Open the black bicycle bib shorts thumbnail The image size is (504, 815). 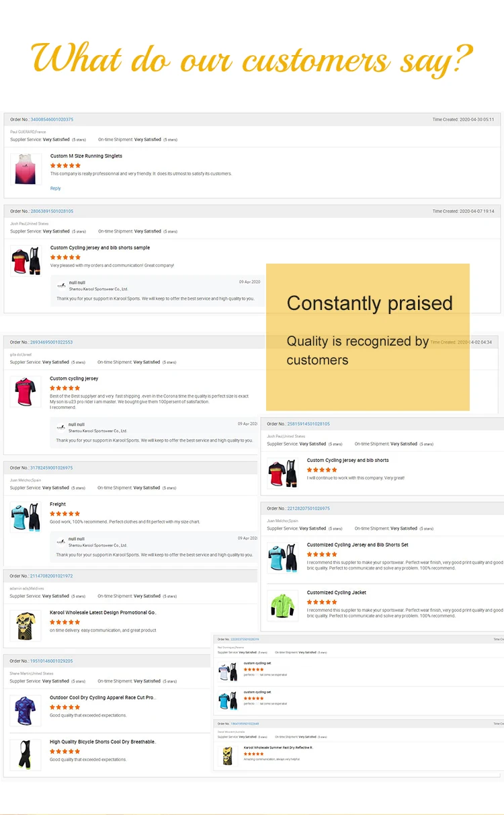(26, 754)
